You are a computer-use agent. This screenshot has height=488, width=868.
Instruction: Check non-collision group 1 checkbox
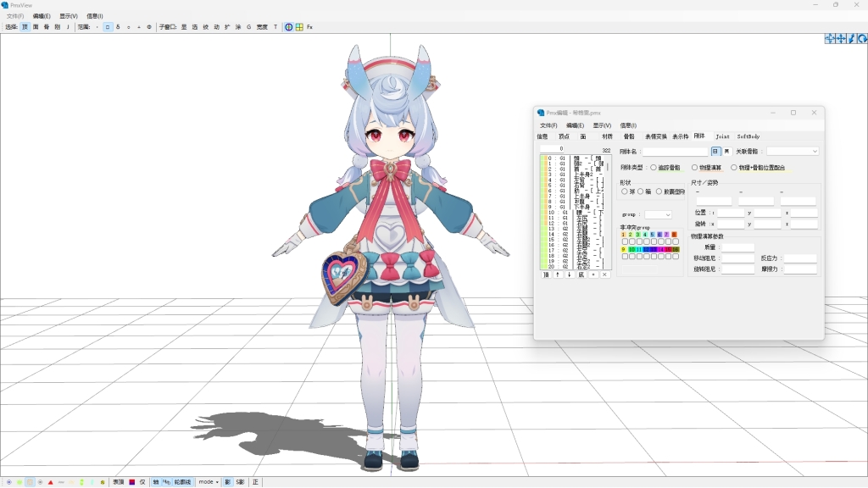(x=625, y=241)
